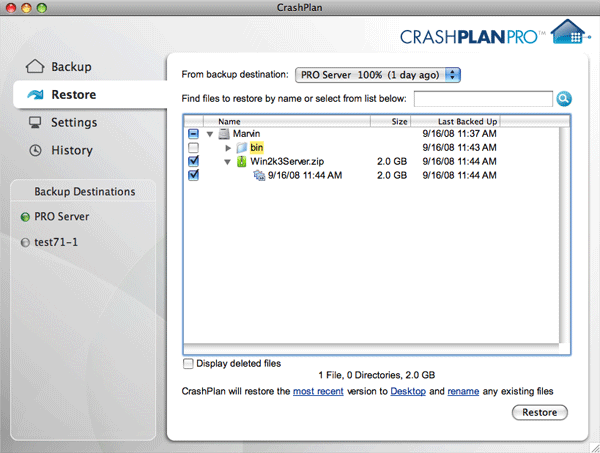Click the gray status dot for test71-1

(25, 243)
